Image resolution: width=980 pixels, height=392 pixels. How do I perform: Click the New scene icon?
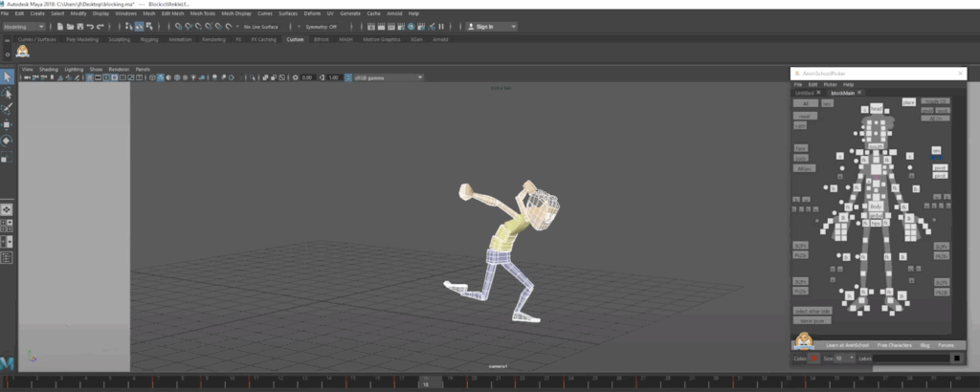[60, 27]
